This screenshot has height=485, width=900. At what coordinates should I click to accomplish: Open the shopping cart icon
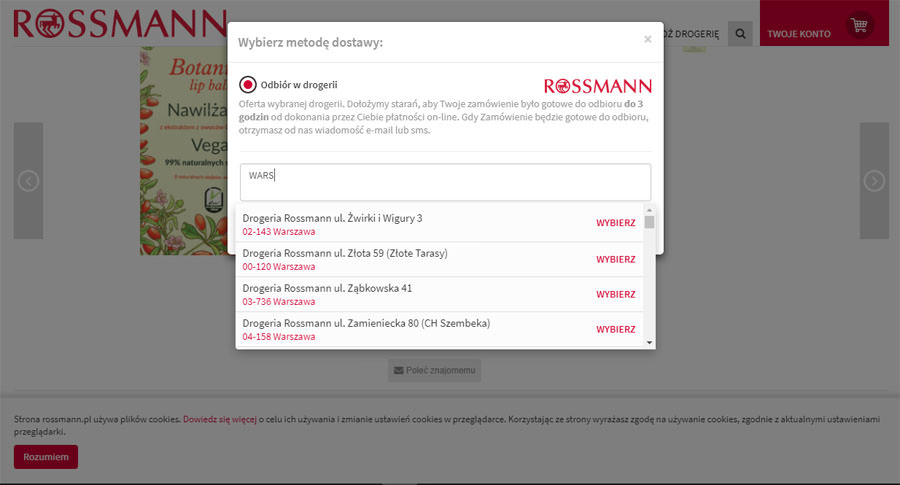(x=859, y=25)
